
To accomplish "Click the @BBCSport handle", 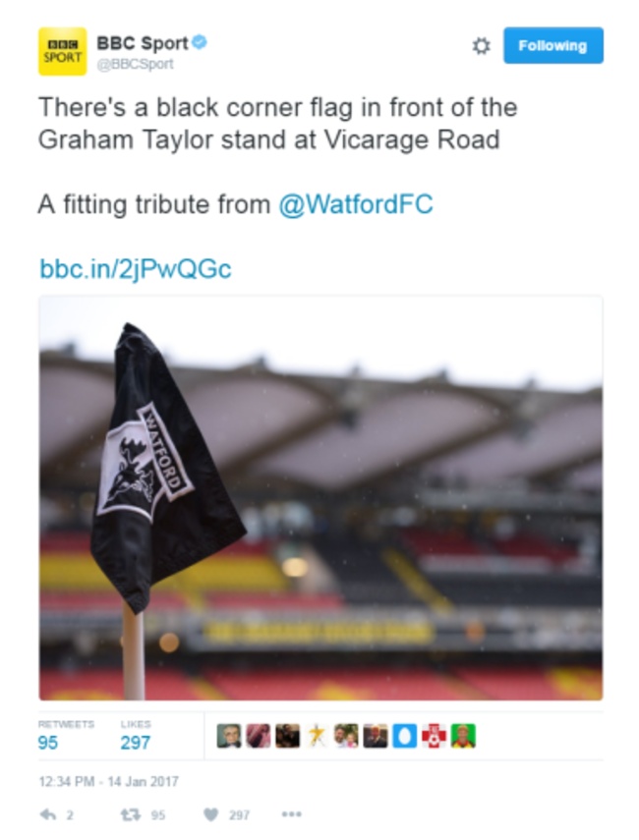I will coord(135,64).
